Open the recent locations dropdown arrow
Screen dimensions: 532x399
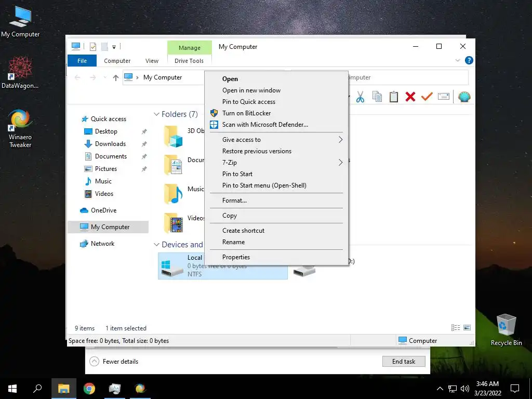[105, 78]
